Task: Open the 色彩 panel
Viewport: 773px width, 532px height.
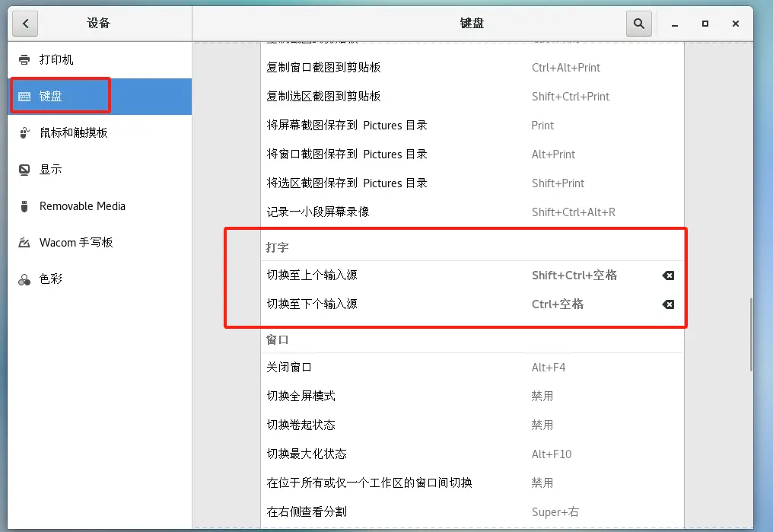Action: click(100, 279)
